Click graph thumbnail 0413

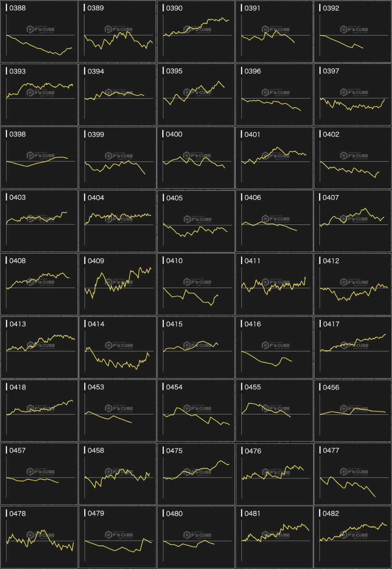point(39,347)
